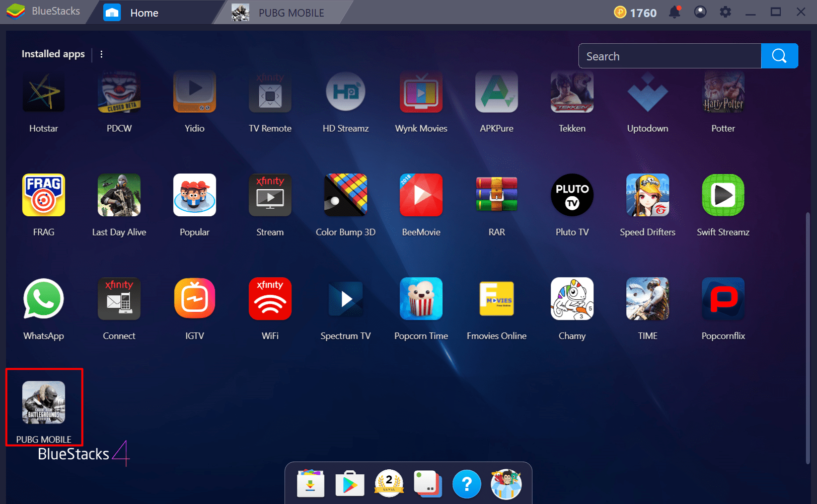817x504 pixels.
Task: Open the Xfinity Connect app
Action: click(x=119, y=299)
